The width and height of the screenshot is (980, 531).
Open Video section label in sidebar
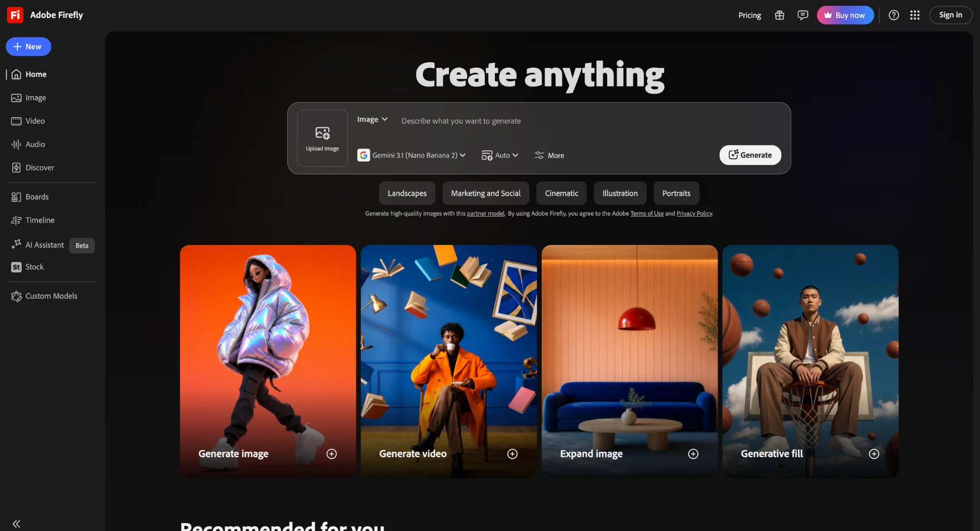[x=35, y=121]
